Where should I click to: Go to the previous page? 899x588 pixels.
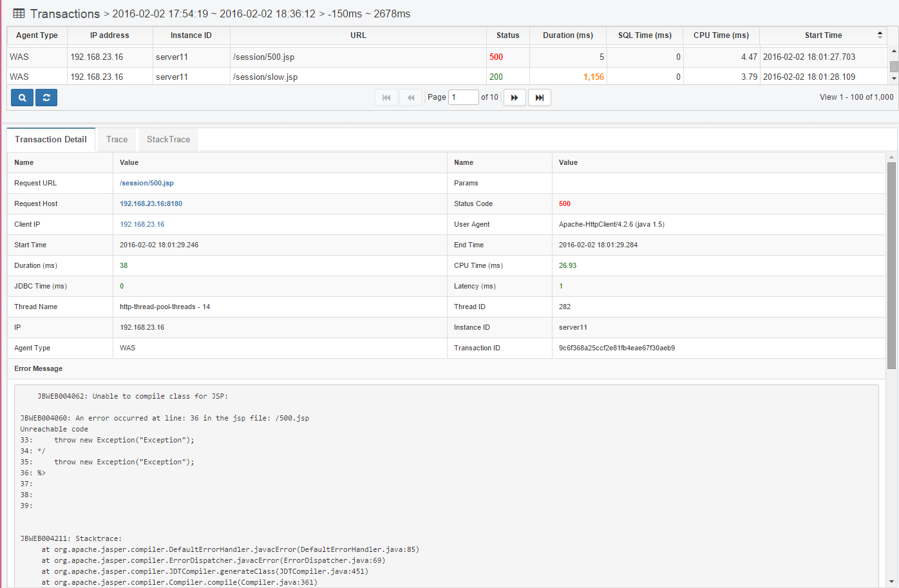pyautogui.click(x=410, y=98)
